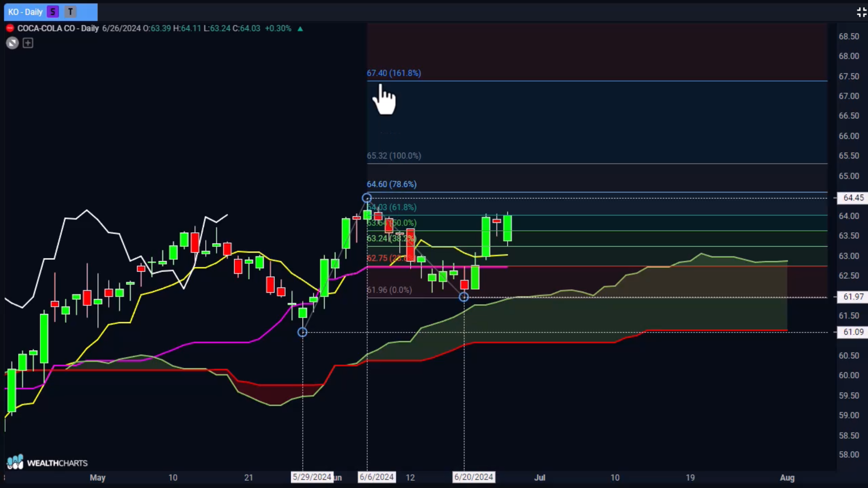This screenshot has width=868, height=488.
Task: Click the 6/26/2024 date in header
Action: 121,28
